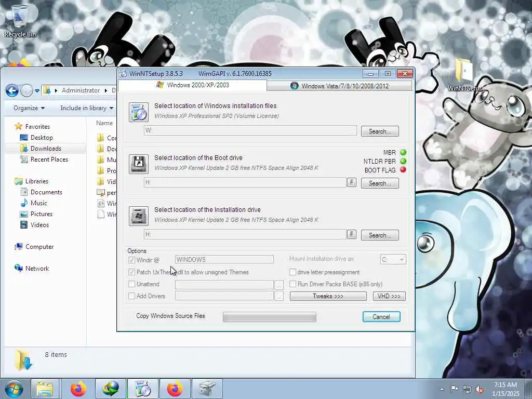Screen dimensions: 532x399
Task: Open the Organize dropdown menu
Action: pyautogui.click(x=29, y=108)
